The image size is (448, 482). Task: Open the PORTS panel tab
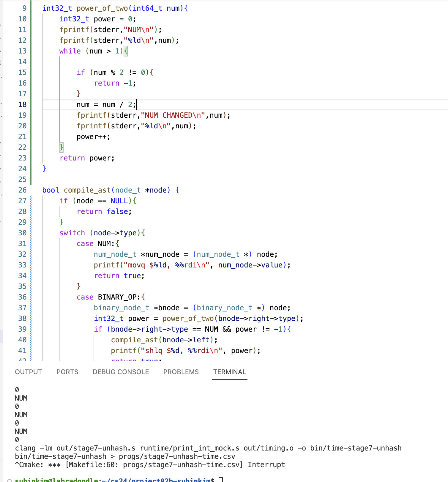point(67,372)
